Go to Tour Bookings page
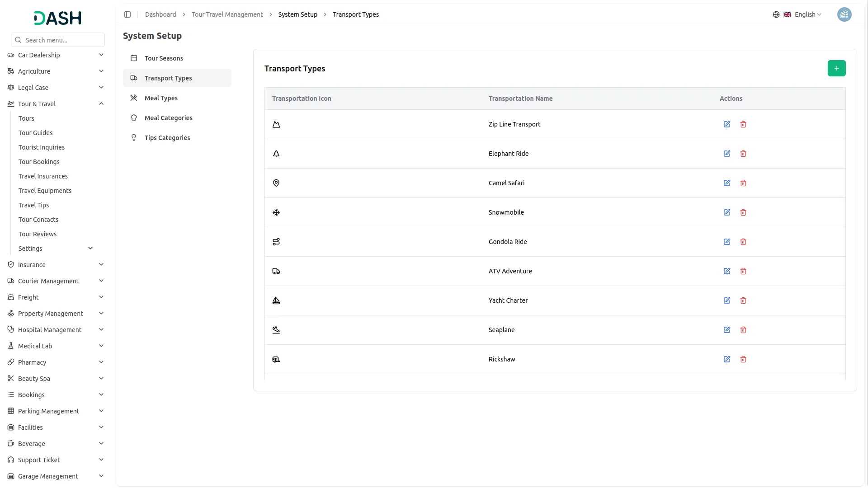Viewport: 868px width, 488px height. click(x=39, y=162)
